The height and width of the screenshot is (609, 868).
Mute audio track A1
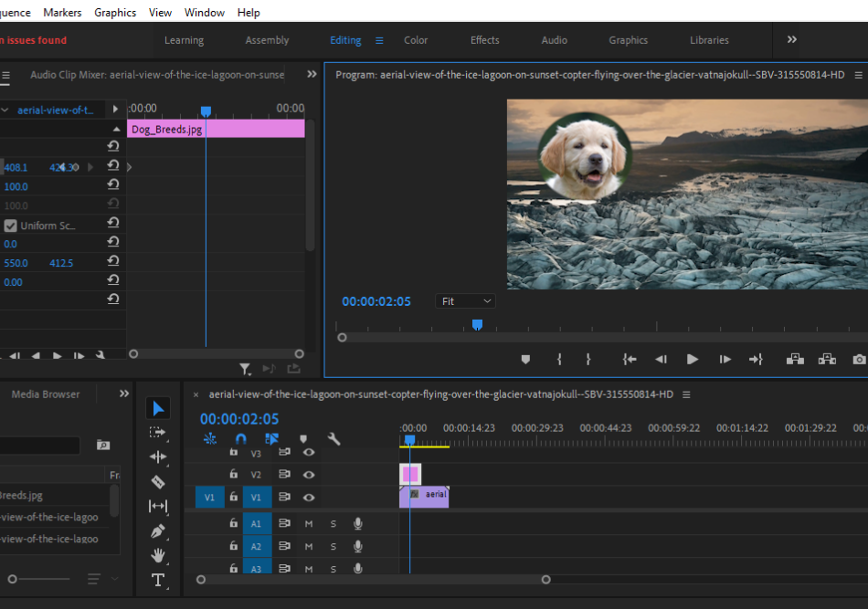[309, 523]
